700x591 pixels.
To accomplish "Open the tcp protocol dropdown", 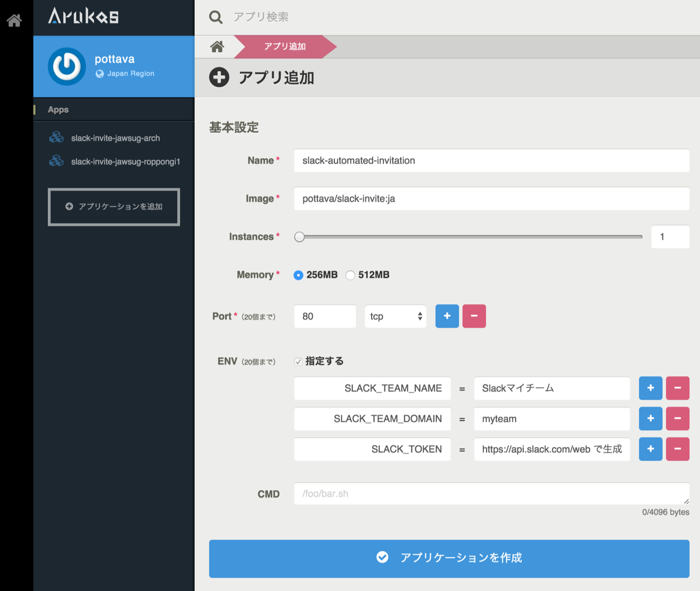I will [x=395, y=316].
